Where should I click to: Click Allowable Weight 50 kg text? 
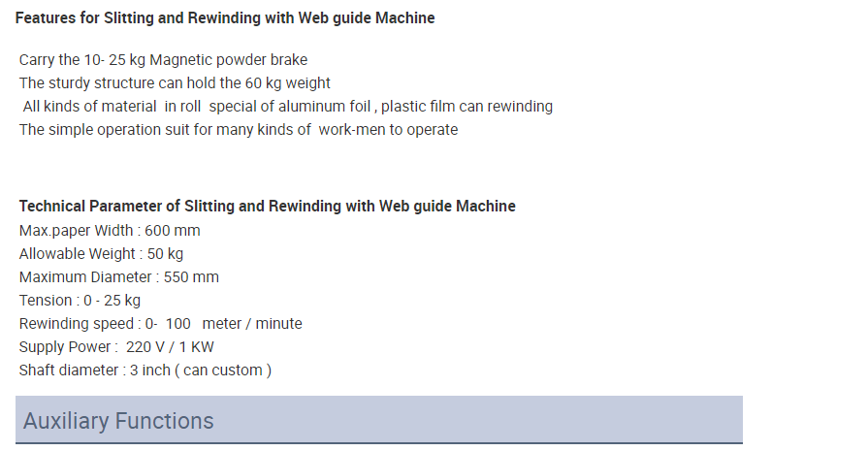[101, 254]
